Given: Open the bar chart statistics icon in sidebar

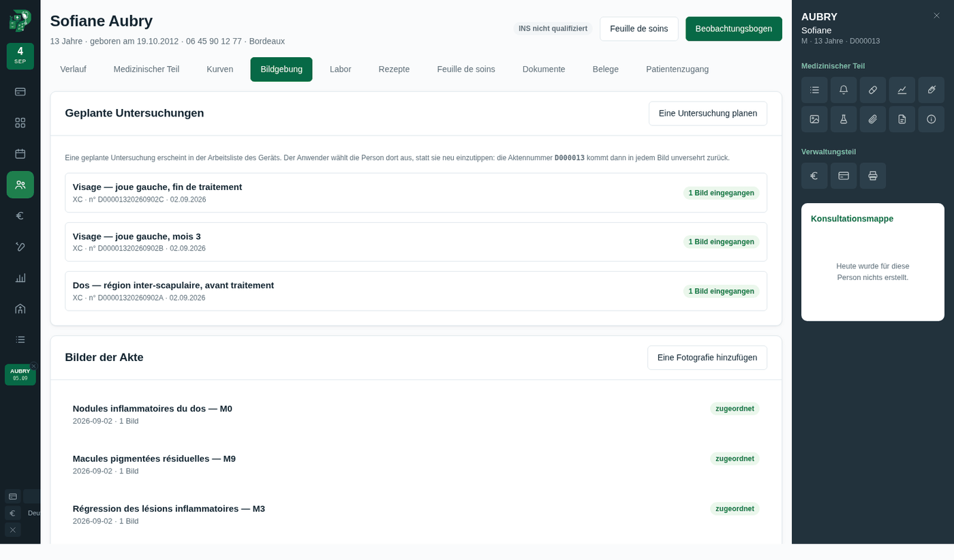Looking at the screenshot, I should click(x=20, y=278).
